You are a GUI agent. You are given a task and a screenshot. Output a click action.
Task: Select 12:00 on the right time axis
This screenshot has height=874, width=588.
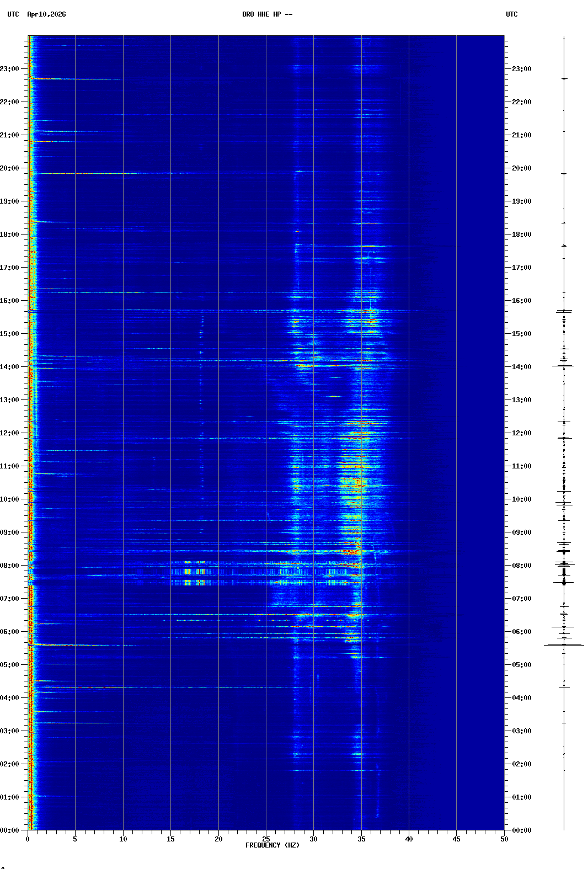tap(521, 433)
